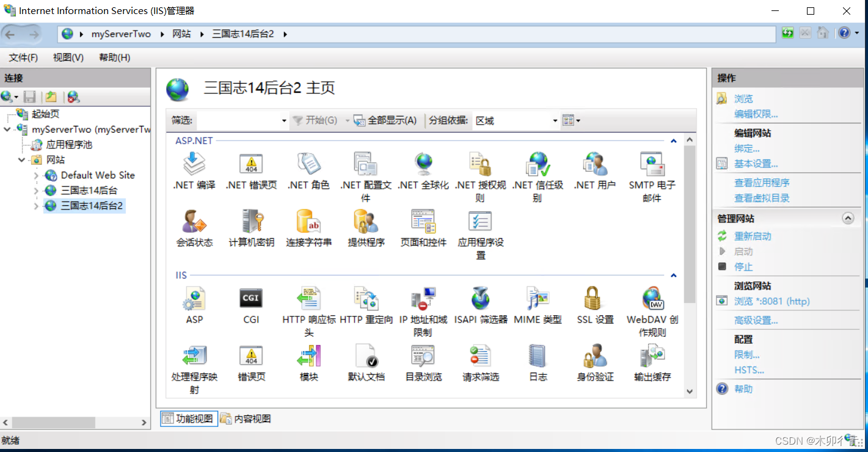Viewport: 868px width, 452px height.
Task: Click the 绑定... link
Action: point(746,148)
